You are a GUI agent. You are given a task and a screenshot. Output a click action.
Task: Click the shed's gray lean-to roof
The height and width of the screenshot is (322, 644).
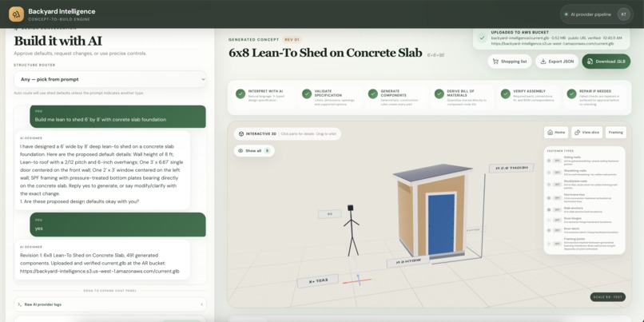pos(432,172)
